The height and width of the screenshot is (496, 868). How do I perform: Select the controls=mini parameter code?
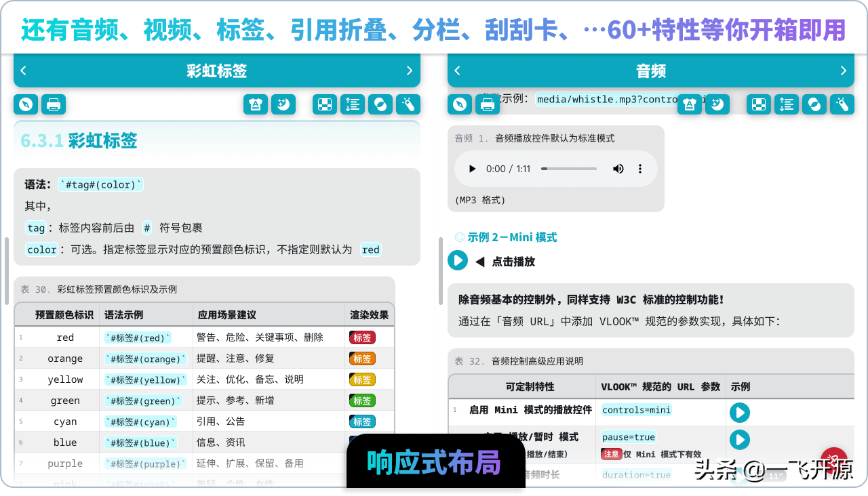[x=636, y=410]
